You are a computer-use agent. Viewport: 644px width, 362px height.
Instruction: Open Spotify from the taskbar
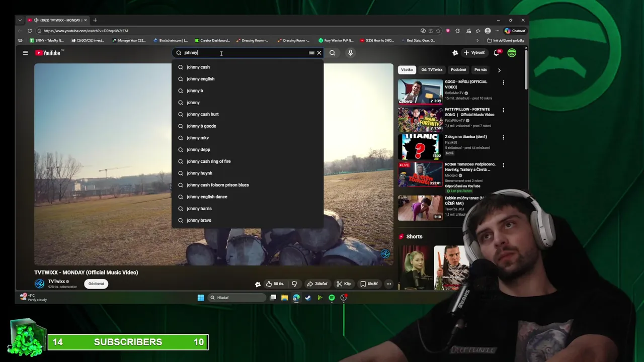point(332,298)
